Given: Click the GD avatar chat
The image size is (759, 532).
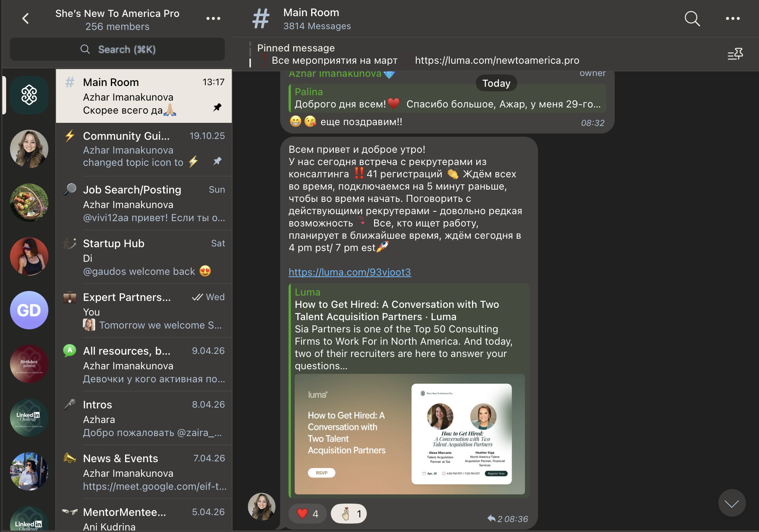Looking at the screenshot, I should (x=29, y=310).
